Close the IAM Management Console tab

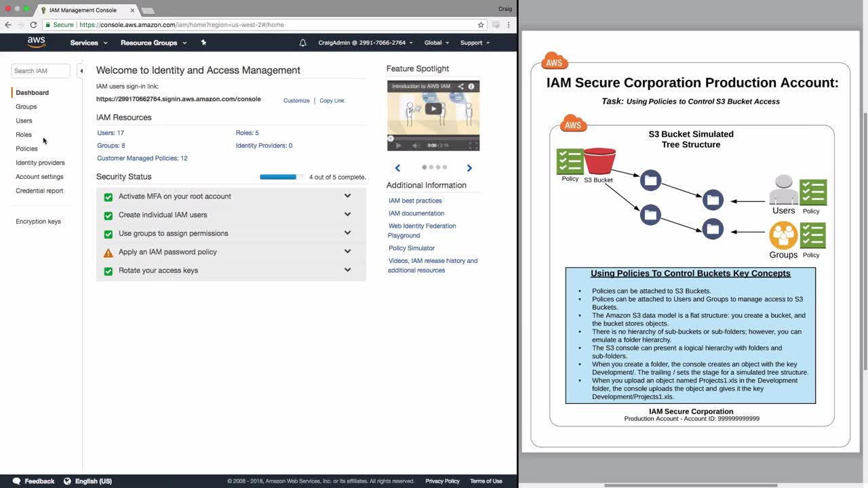coord(132,10)
